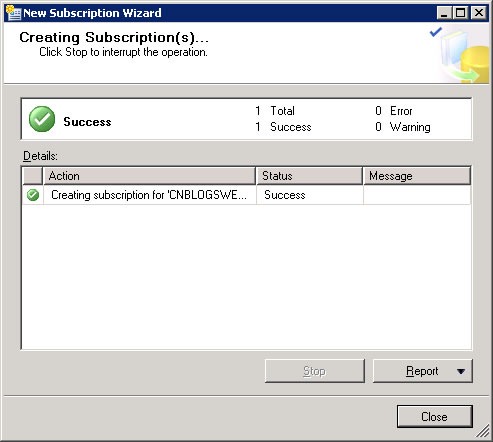Click the '1 Success' summary count text
The width and height of the screenshot is (493, 442).
click(283, 127)
